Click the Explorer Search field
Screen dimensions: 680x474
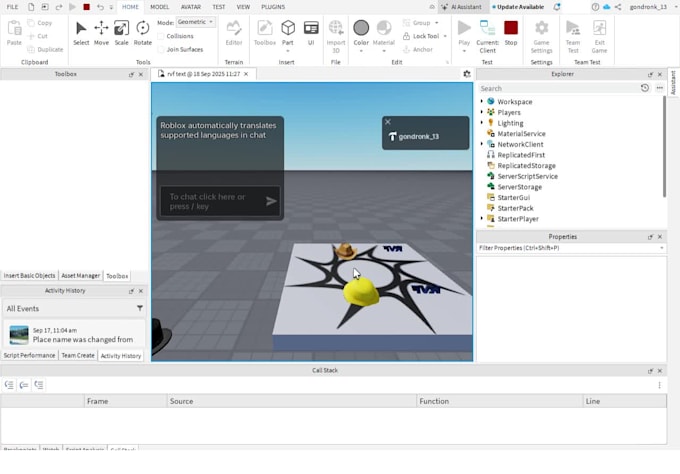pyautogui.click(x=558, y=88)
